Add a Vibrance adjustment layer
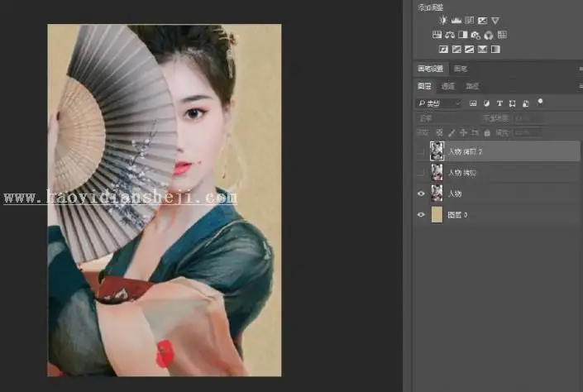Screen dimensions: 583x392 tap(495, 21)
